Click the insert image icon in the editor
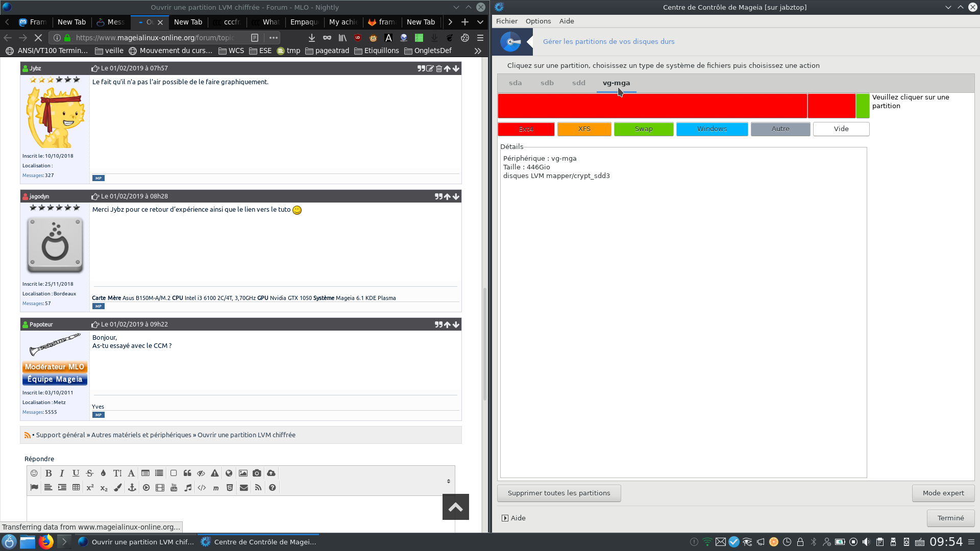The height and width of the screenshot is (551, 980). point(243,473)
